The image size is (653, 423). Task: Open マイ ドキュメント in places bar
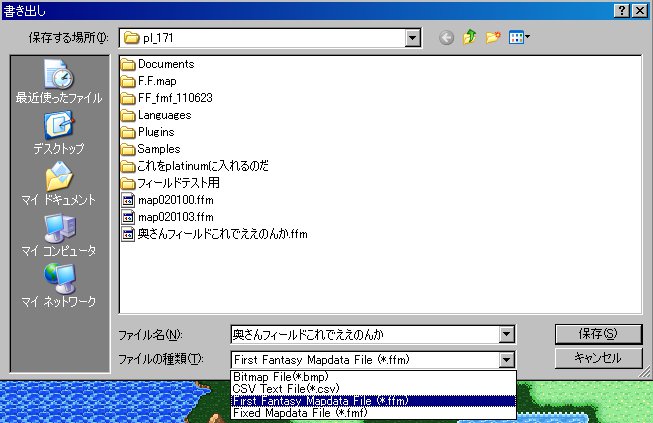pos(59,184)
